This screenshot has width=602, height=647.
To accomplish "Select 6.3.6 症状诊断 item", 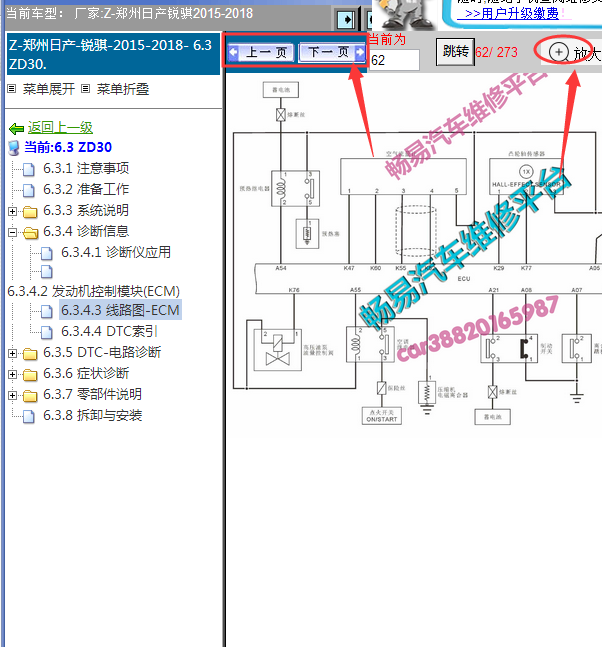I will [x=86, y=373].
